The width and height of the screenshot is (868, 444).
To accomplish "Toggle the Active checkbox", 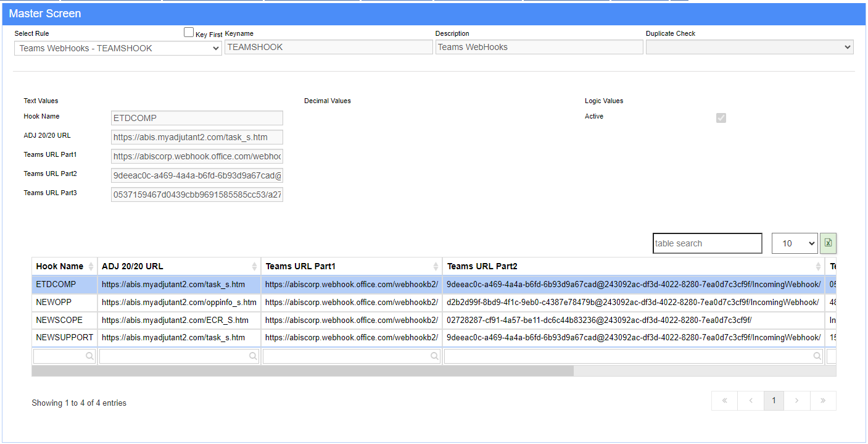I will [721, 117].
